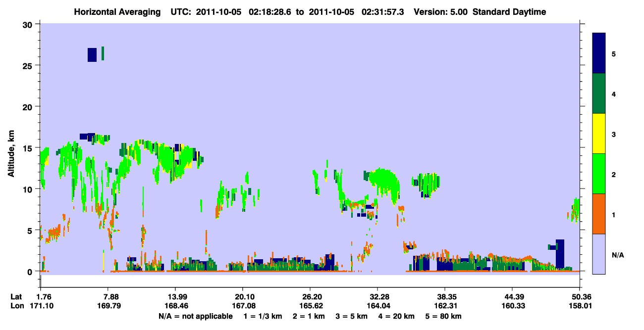Click the longitude value '162.31'
The width and height of the screenshot is (644, 330).
pos(445,306)
